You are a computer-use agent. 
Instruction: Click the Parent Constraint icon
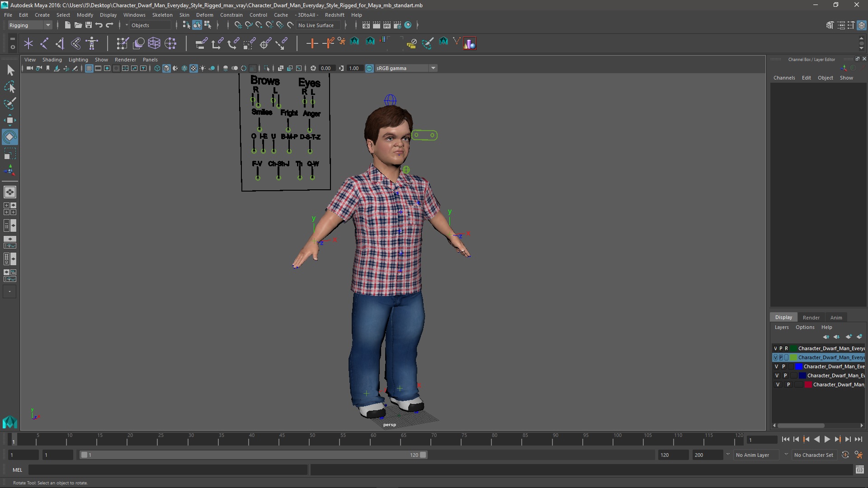201,43
